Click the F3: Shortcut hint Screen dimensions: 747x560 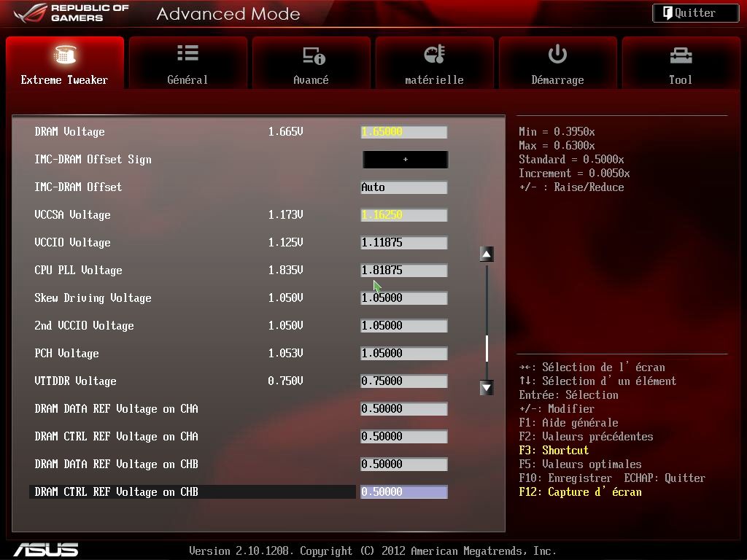click(x=554, y=451)
